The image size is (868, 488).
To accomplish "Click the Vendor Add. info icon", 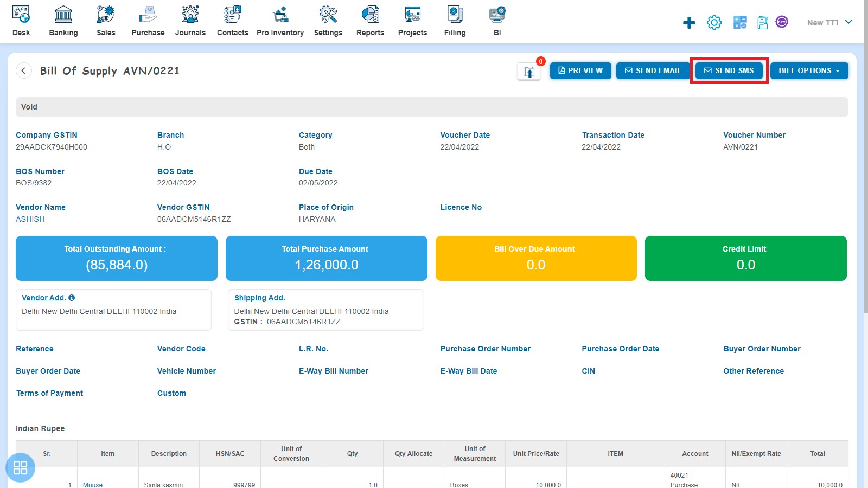I will pos(72,298).
